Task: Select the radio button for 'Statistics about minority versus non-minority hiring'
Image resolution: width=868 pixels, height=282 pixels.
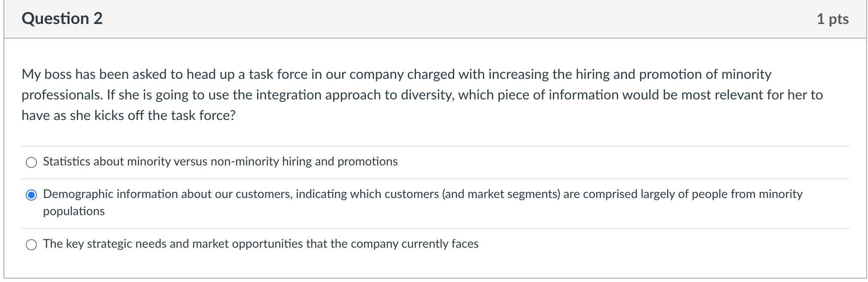Action: tap(31, 162)
